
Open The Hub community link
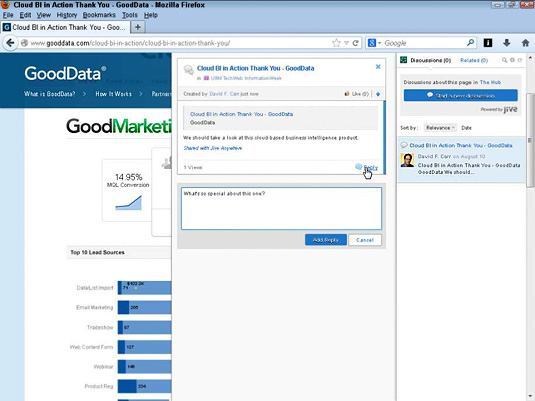[x=490, y=82]
